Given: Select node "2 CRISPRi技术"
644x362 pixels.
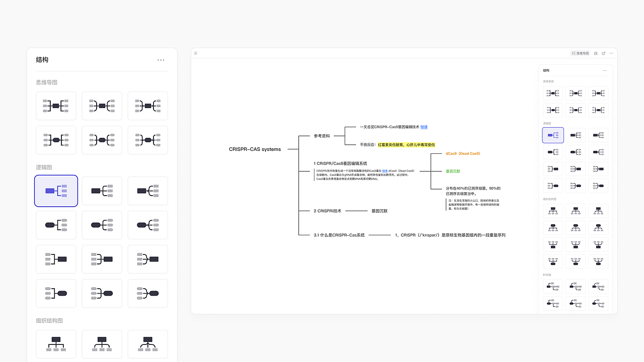Looking at the screenshot, I should click(x=328, y=211).
